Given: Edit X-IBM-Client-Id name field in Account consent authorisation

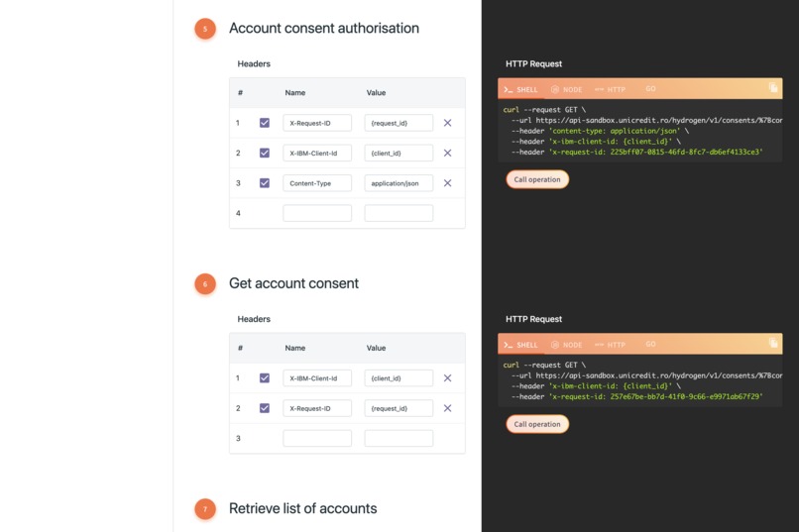Looking at the screenshot, I should click(x=317, y=153).
